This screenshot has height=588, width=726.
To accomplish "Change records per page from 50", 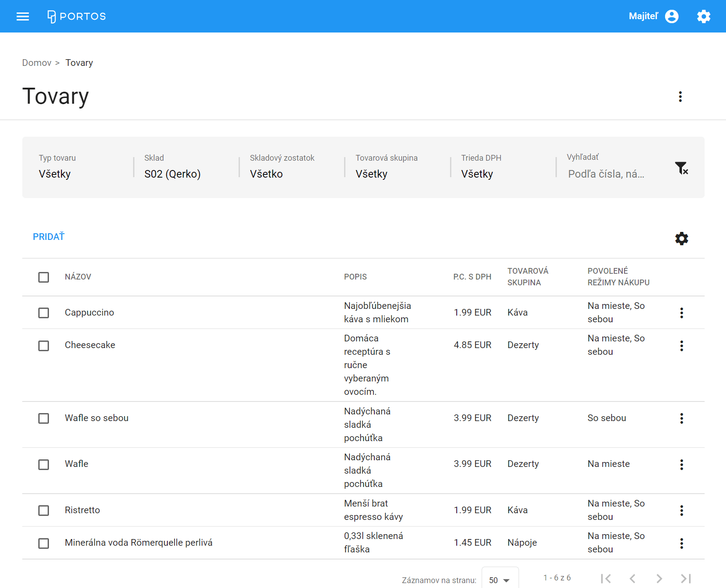I will (x=499, y=580).
